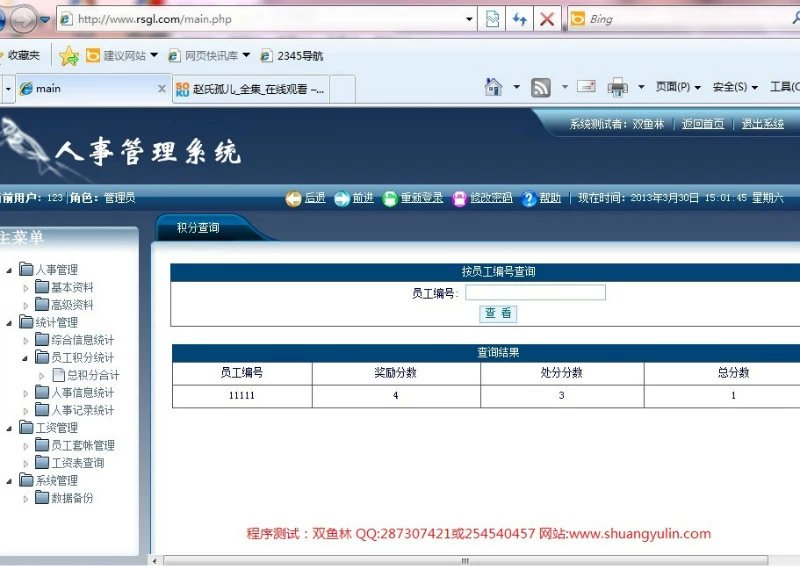The height and width of the screenshot is (566, 800).
Task: Click the 后退 back arrow icon
Action: (x=293, y=198)
